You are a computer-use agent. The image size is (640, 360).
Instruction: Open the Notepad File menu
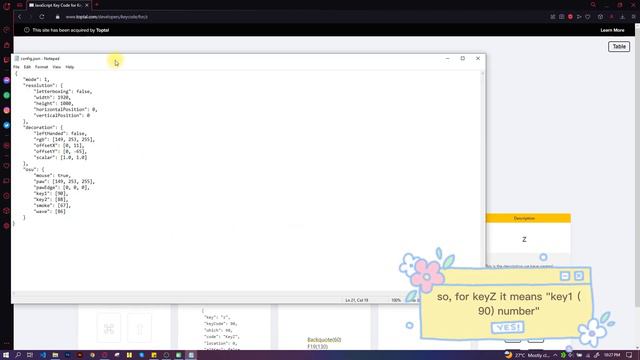[16, 67]
